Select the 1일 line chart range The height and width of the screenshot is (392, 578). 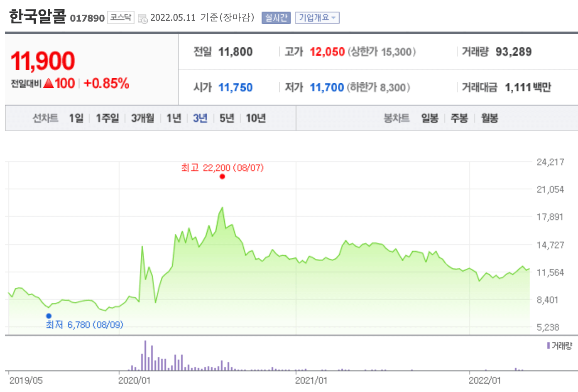click(76, 118)
